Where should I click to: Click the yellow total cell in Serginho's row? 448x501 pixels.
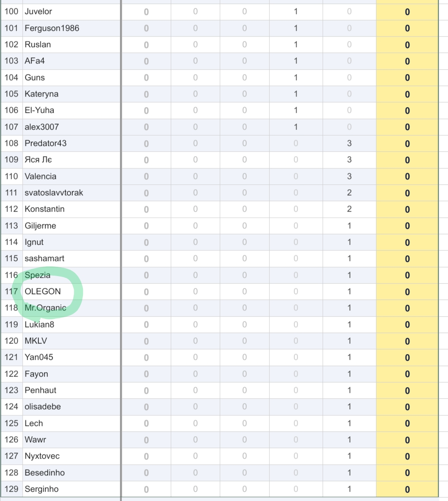[x=407, y=489]
